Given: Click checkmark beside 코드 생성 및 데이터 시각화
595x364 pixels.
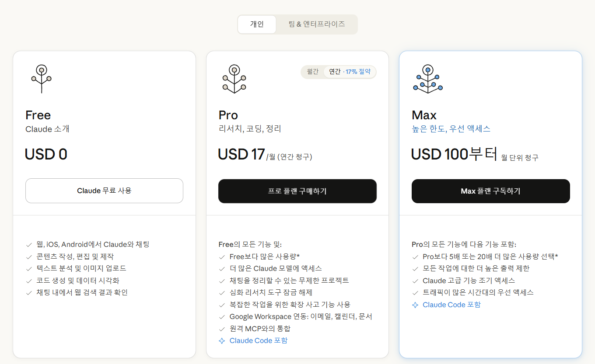Looking at the screenshot, I should (29, 281).
